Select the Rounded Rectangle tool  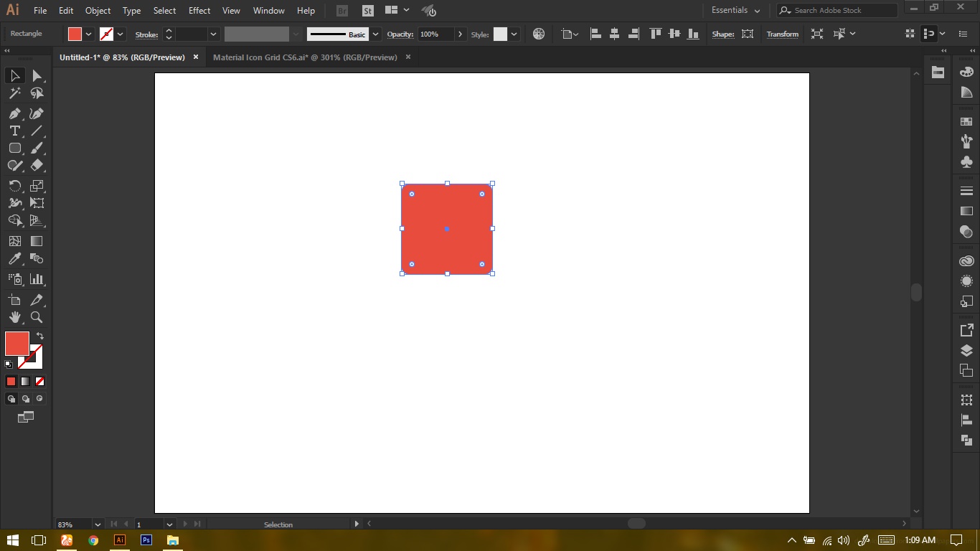pos(14,148)
